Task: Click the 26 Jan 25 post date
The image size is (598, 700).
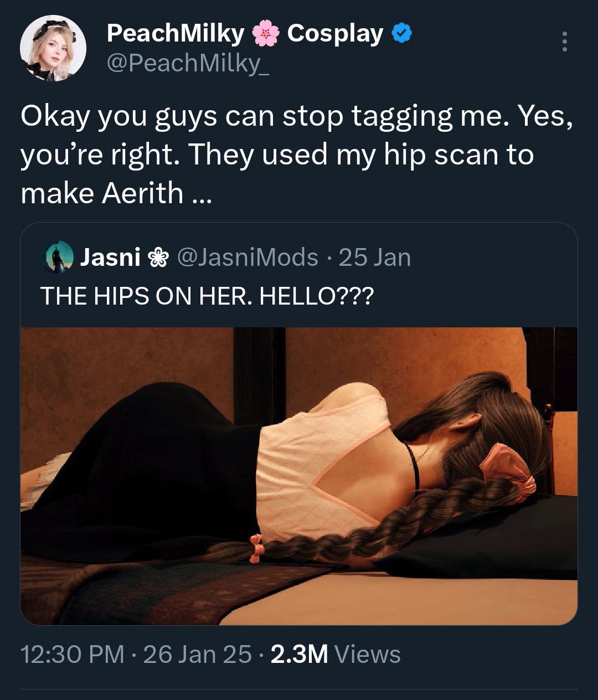Action: pos(198,654)
